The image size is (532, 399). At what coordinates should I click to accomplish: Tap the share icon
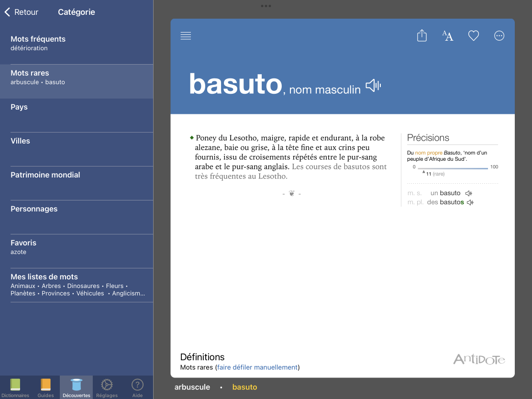pyautogui.click(x=421, y=36)
